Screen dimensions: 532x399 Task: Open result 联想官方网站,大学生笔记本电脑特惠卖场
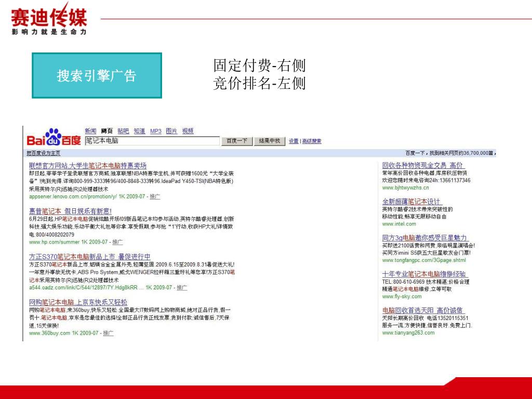point(87,166)
